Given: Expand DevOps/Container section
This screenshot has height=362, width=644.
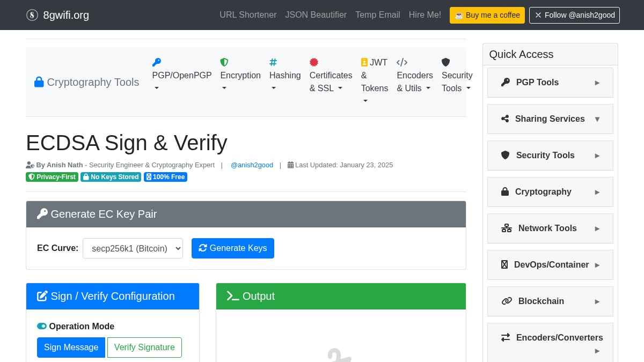Looking at the screenshot, I should [x=550, y=265].
